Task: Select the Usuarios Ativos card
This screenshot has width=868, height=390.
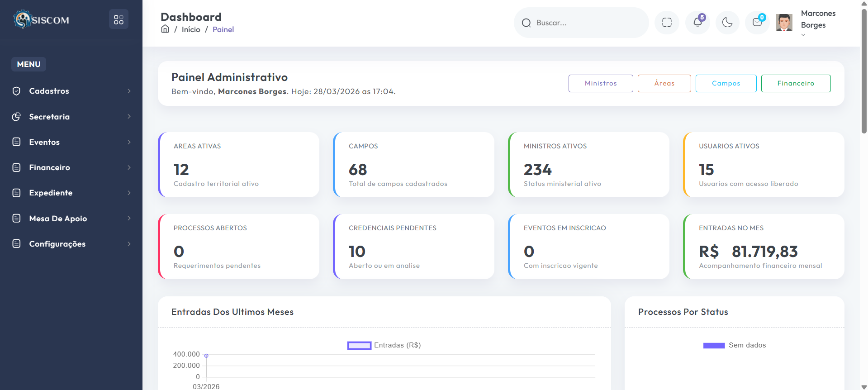Action: [x=764, y=165]
